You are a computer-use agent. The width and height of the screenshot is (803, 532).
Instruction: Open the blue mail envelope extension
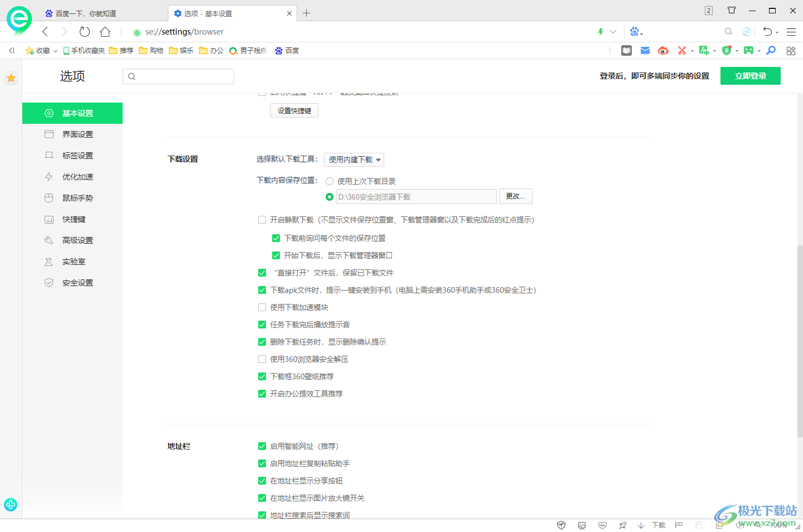point(645,51)
